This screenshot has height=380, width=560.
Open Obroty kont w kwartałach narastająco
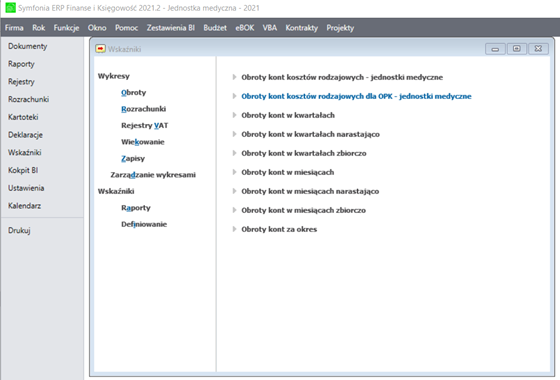click(x=310, y=134)
